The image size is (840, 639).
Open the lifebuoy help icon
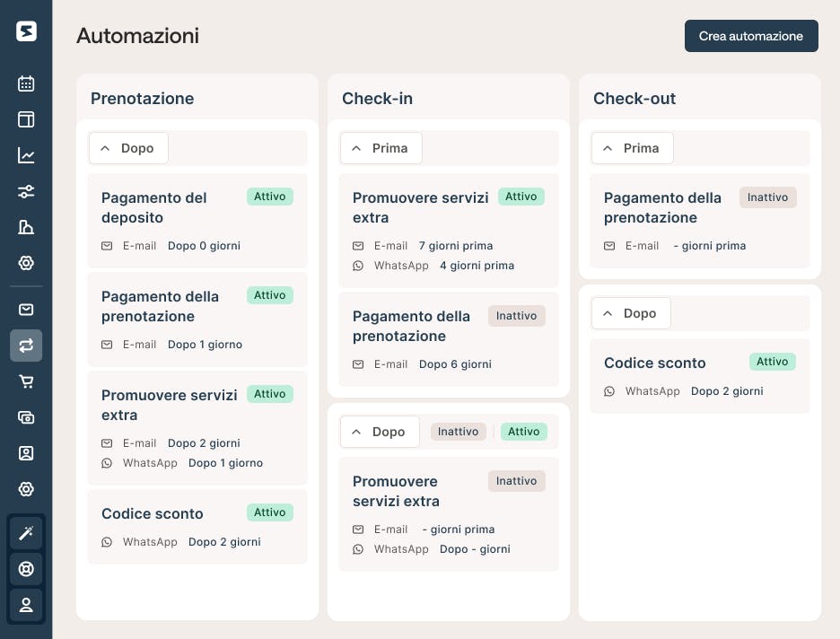pyautogui.click(x=26, y=569)
